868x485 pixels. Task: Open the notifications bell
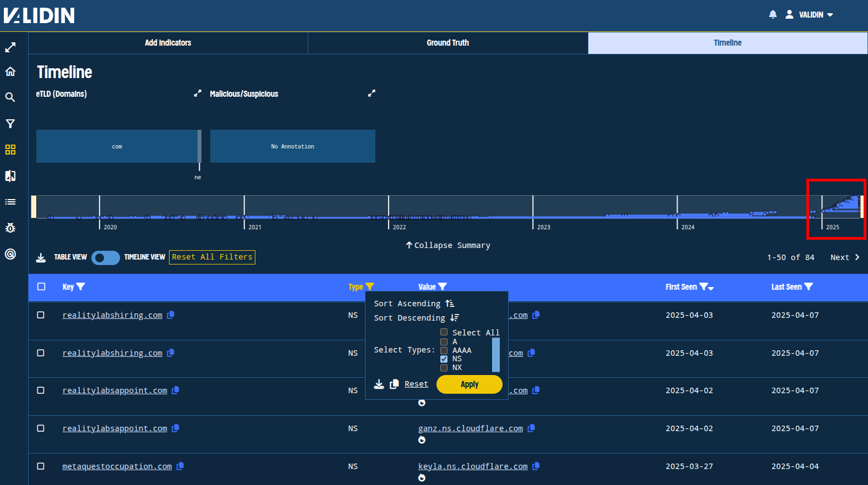pyautogui.click(x=773, y=14)
